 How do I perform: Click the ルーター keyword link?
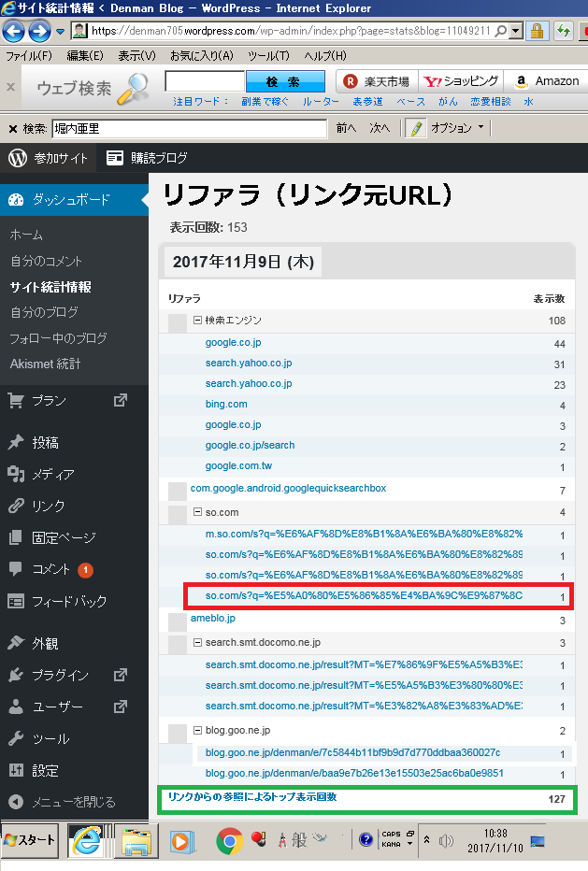point(321,102)
